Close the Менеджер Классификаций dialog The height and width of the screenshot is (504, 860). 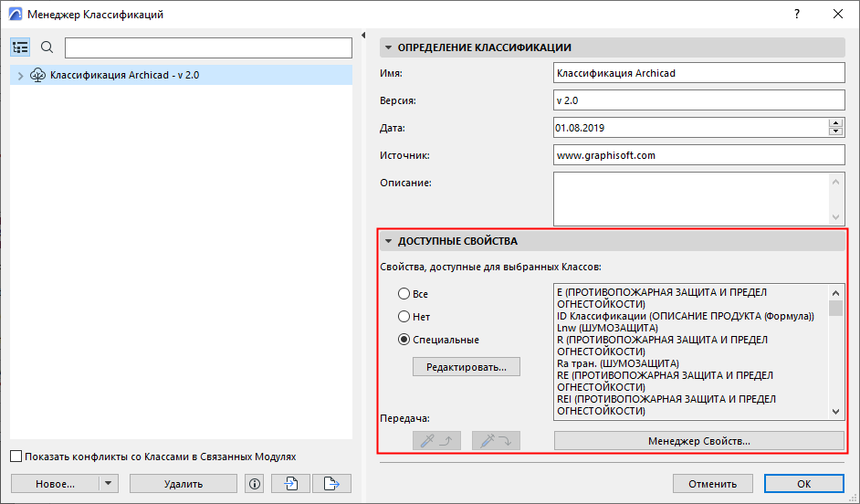click(838, 15)
